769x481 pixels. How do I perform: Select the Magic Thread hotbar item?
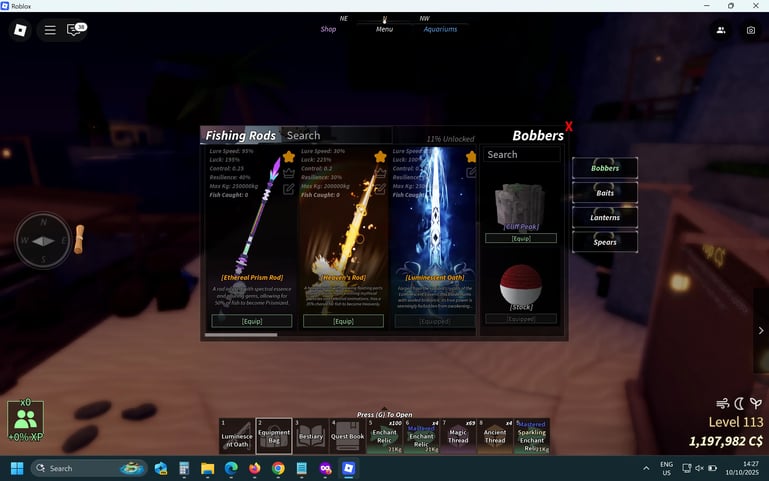click(x=457, y=437)
